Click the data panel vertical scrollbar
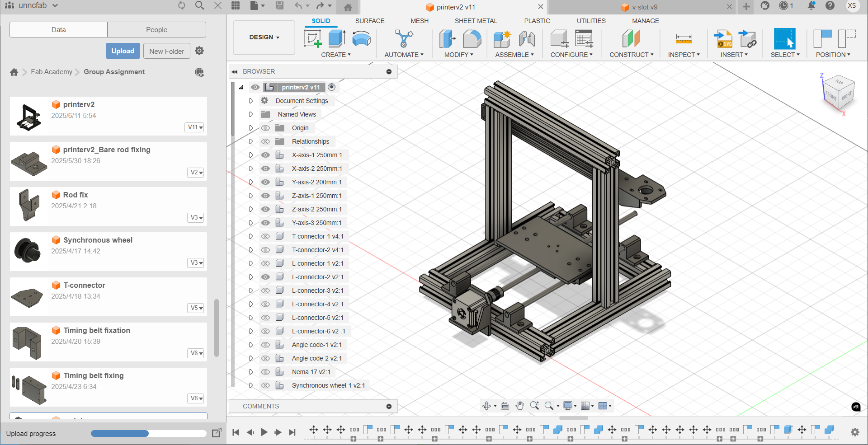 point(217,328)
